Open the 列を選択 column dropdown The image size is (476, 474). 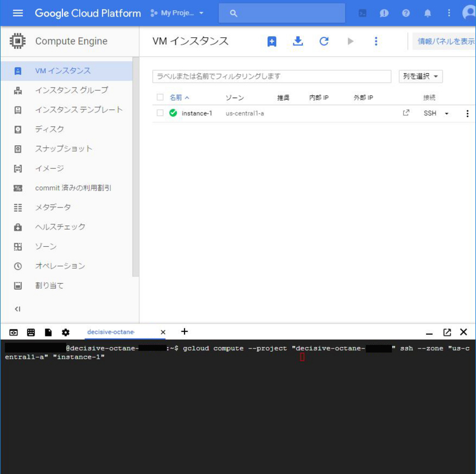coord(421,76)
